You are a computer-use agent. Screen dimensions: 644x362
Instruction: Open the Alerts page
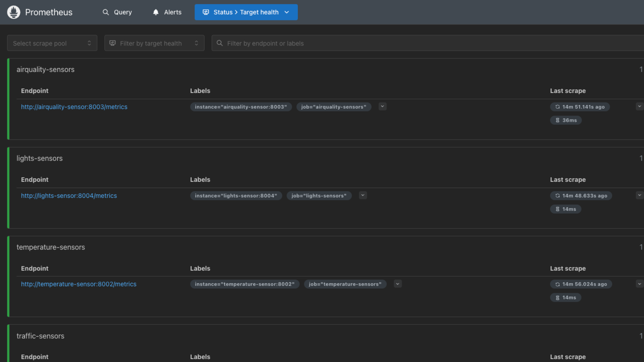pos(167,12)
